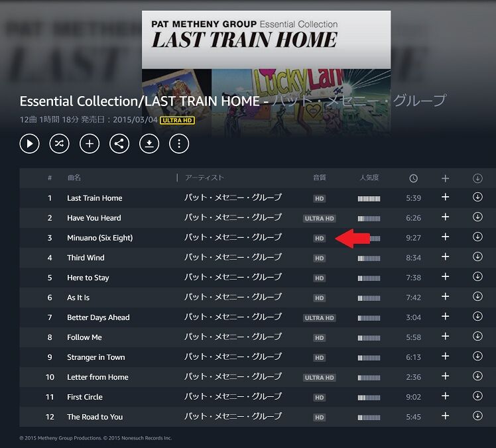Add Third Wind to library
The image size is (496, 448).
[x=445, y=256]
